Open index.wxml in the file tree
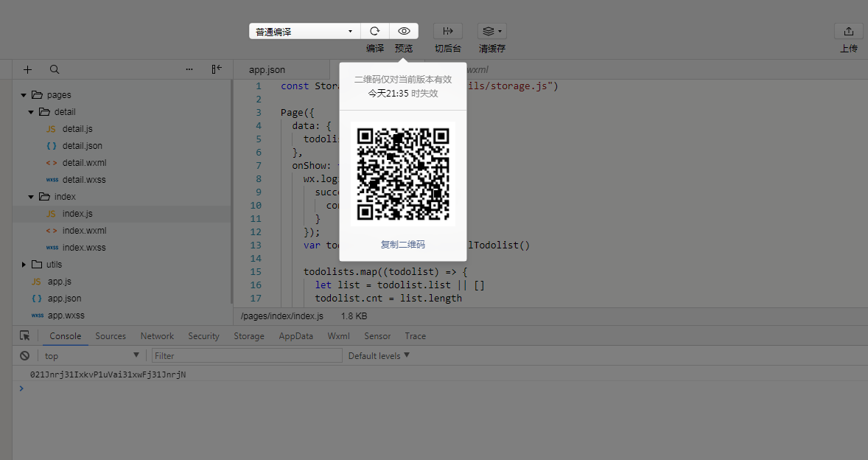The height and width of the screenshot is (460, 868). [84, 231]
